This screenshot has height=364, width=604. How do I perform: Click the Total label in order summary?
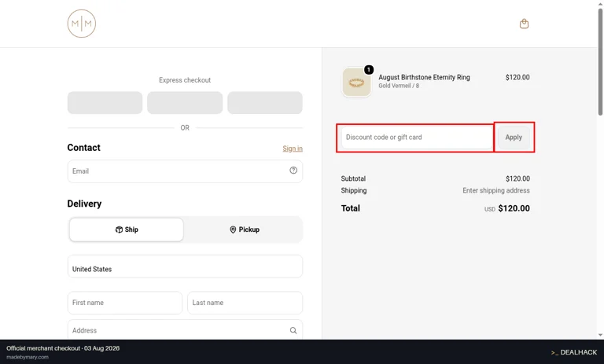click(351, 208)
